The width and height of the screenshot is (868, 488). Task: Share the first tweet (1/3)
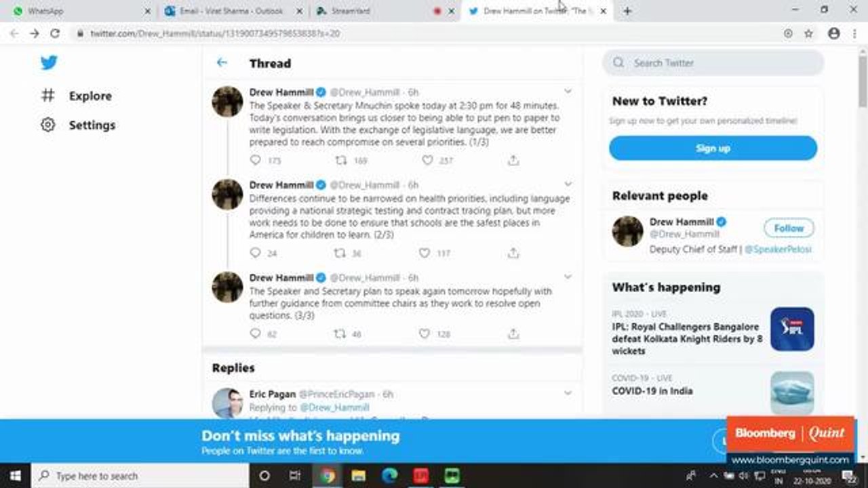pos(513,161)
